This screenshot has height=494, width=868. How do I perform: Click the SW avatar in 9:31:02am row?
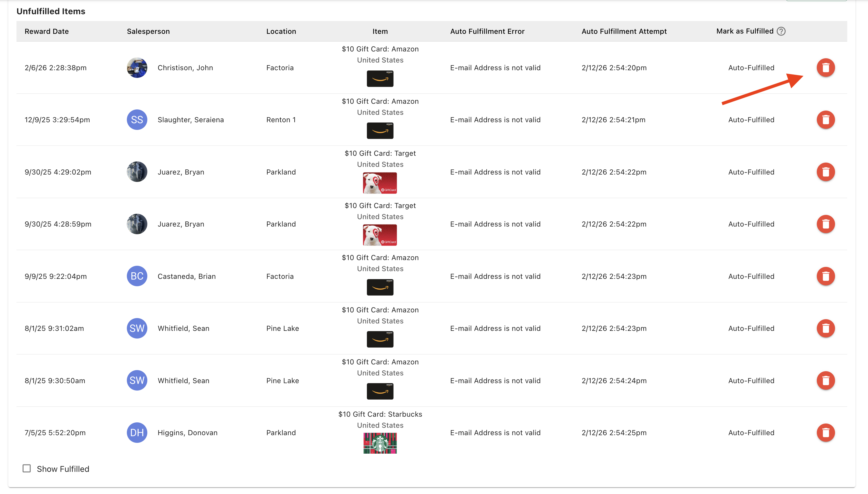coord(137,328)
